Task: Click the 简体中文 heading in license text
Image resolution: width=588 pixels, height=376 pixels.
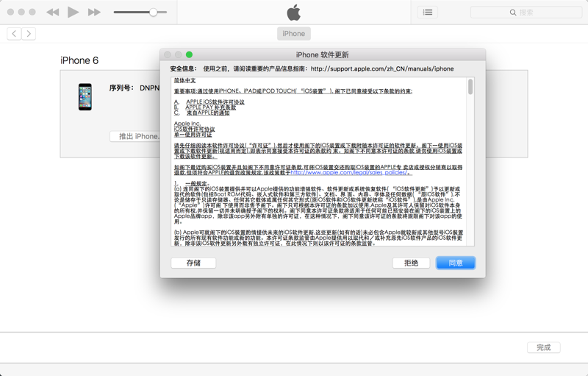Action: point(185,80)
